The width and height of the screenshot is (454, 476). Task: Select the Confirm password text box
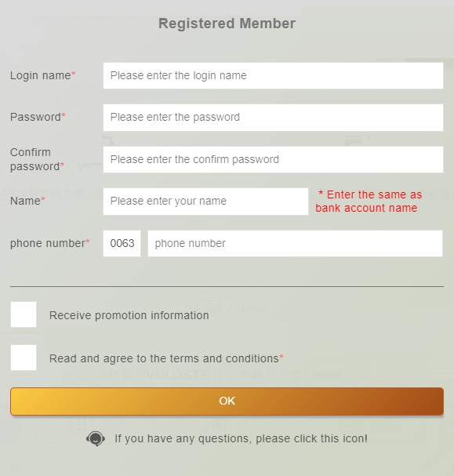[273, 159]
